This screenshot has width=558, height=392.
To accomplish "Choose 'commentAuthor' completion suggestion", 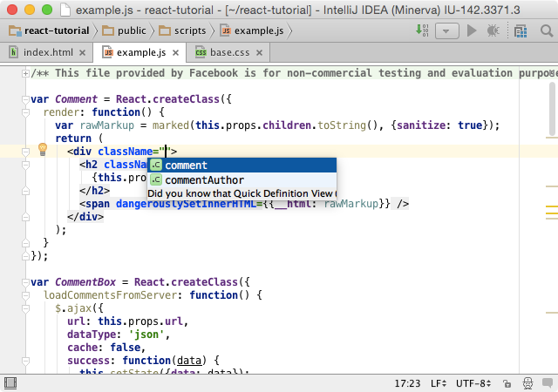I will pyautogui.click(x=242, y=180).
